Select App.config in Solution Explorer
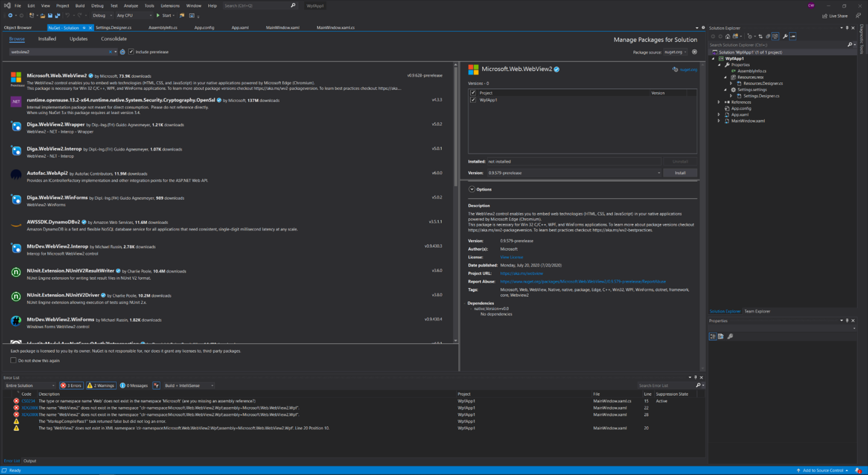The image size is (868, 475). 741,109
